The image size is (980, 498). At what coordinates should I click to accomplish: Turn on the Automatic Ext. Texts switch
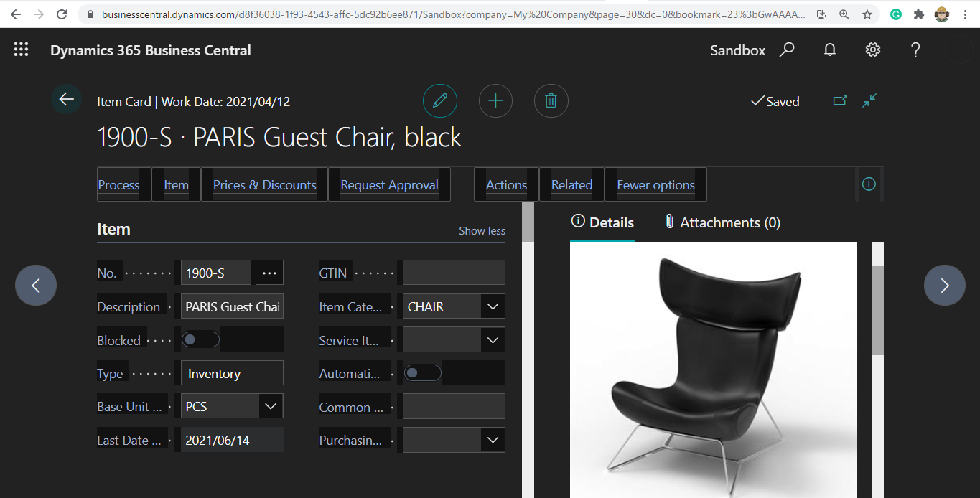423,372
